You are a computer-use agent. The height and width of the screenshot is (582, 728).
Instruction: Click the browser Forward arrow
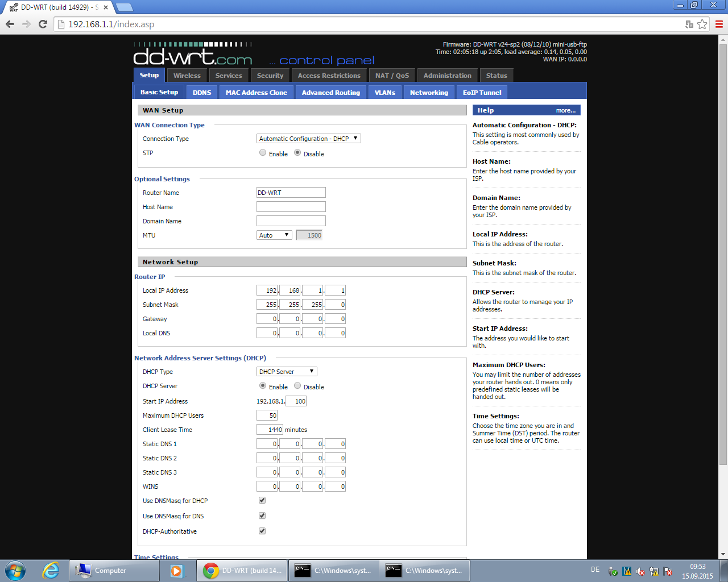26,24
